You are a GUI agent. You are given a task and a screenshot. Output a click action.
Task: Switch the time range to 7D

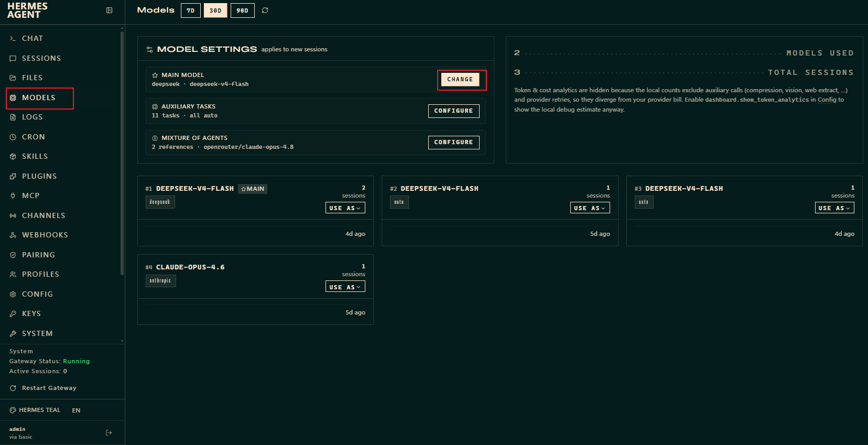click(x=191, y=10)
